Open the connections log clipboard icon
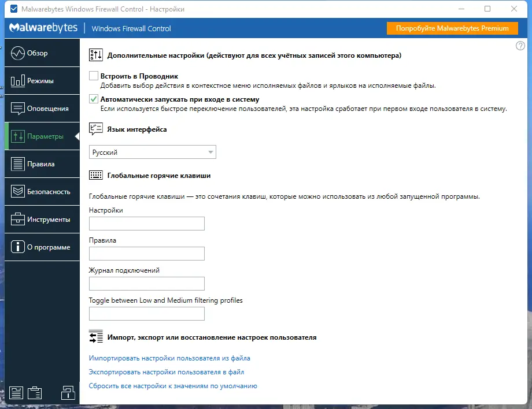 pyautogui.click(x=35, y=393)
